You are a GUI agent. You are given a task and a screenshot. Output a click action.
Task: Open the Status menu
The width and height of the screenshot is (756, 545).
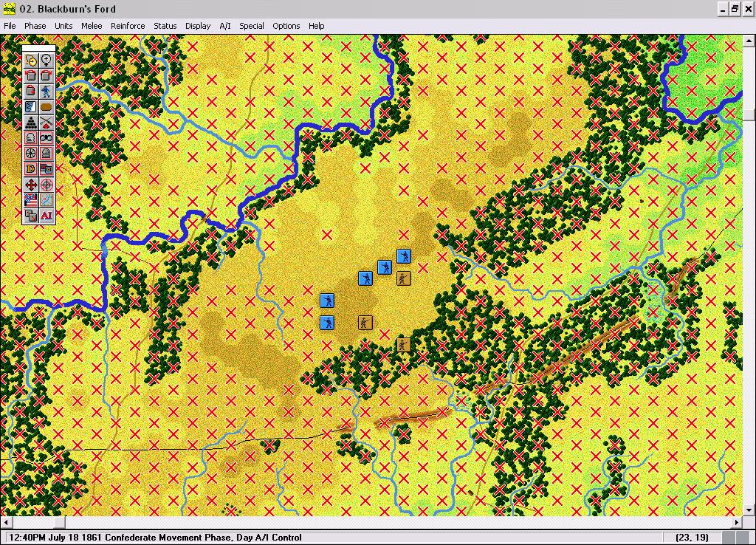point(165,26)
